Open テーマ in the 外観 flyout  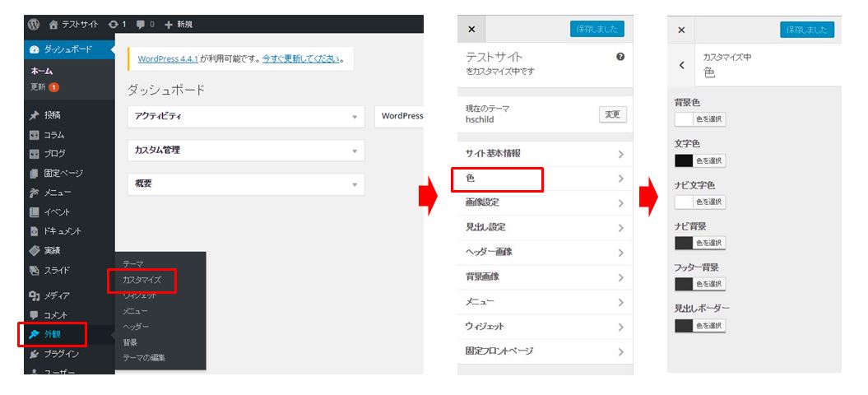pos(132,264)
